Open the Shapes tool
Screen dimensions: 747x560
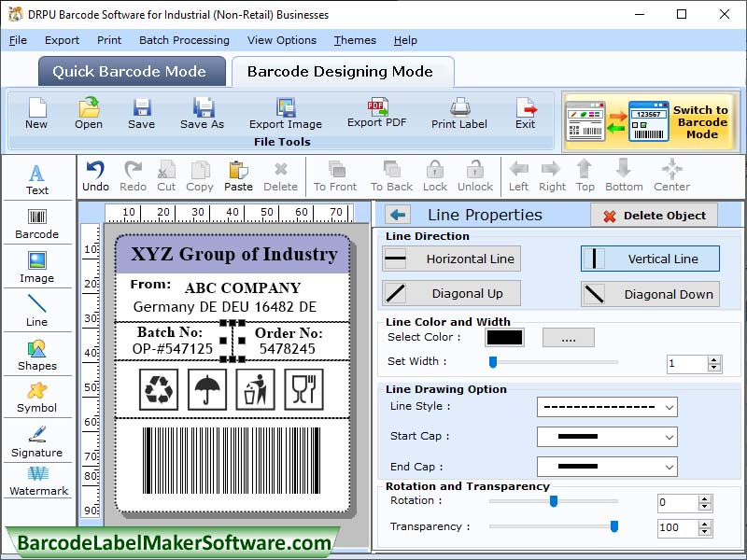[37, 355]
